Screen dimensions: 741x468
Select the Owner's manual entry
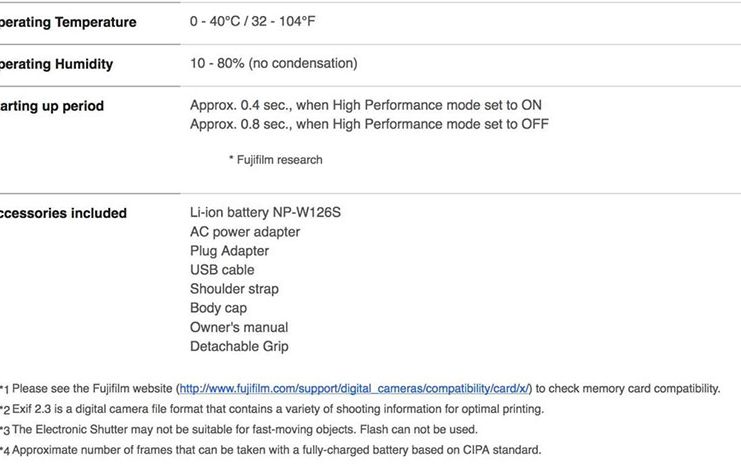pyautogui.click(x=239, y=327)
